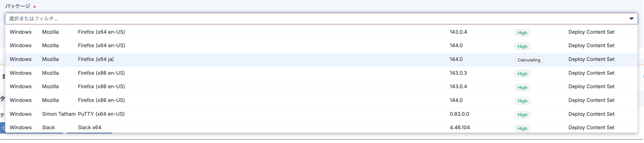644x143 pixels.
Task: Click Deploy Content Set on the Slack row
Action: click(x=591, y=128)
